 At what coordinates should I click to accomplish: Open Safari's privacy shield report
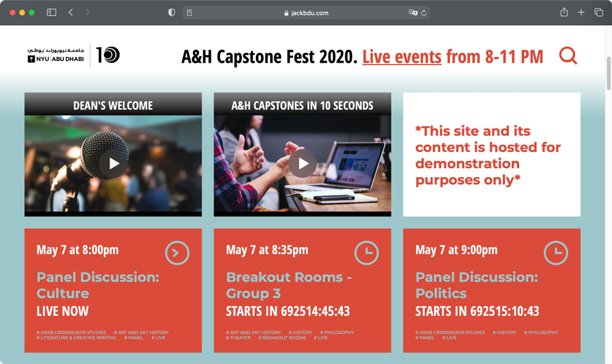172,11
